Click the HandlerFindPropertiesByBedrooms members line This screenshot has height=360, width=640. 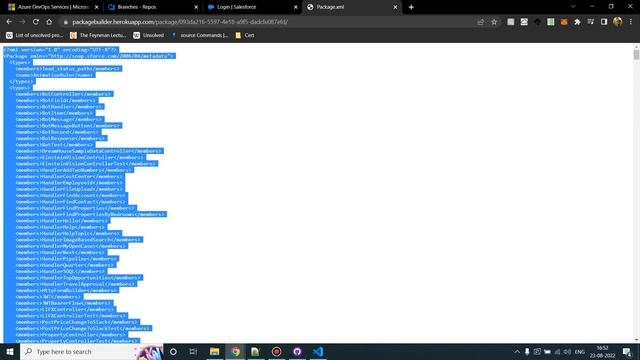(x=91, y=214)
